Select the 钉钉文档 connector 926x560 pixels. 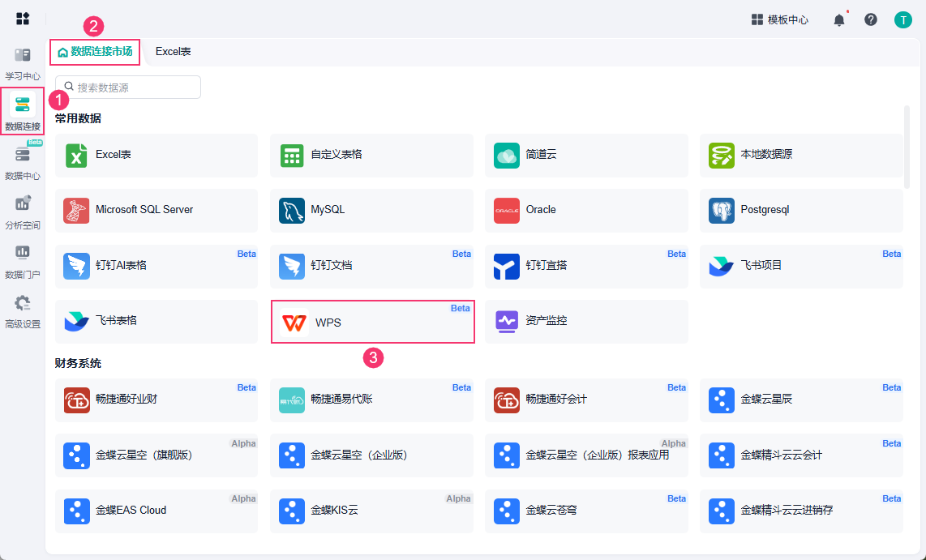[x=371, y=266]
